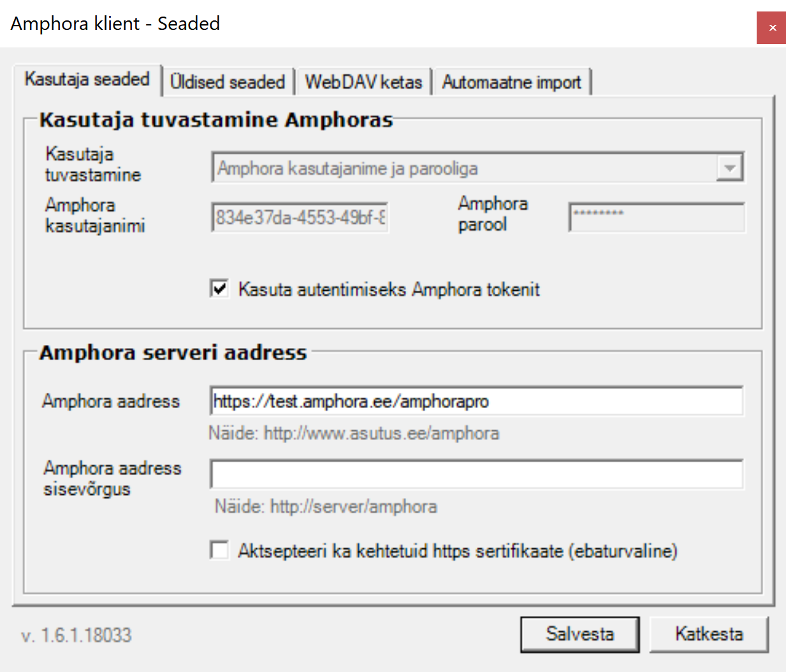Click the Amphora parool password field
The image size is (786, 672).
tap(657, 218)
